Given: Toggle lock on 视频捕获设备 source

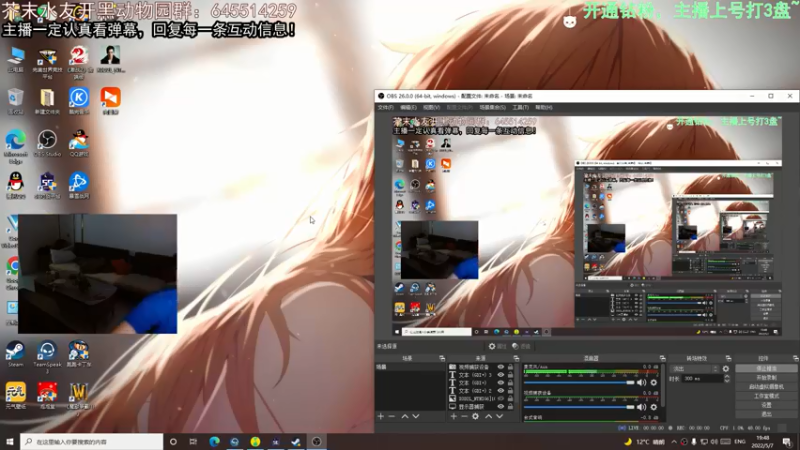Looking at the screenshot, I should pyautogui.click(x=510, y=367).
